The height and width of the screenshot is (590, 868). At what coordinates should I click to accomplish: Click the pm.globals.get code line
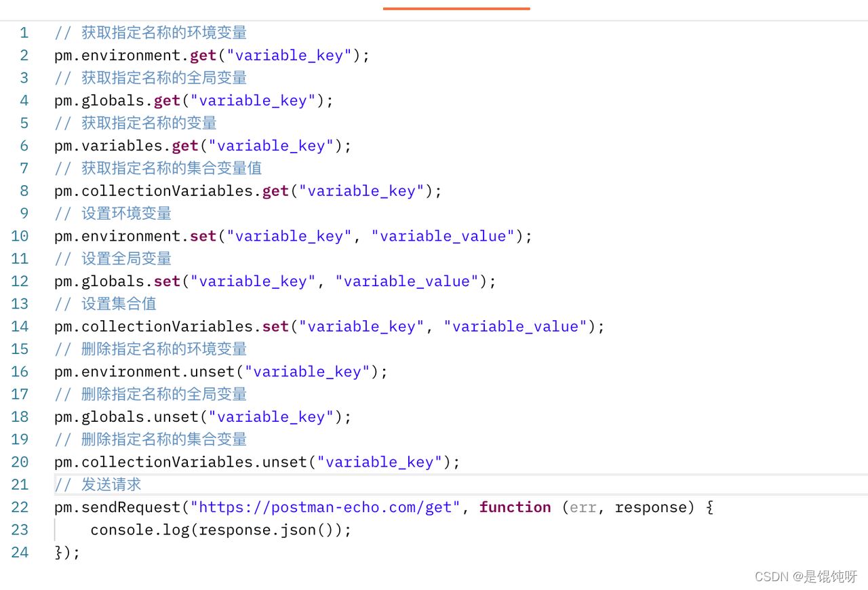click(x=194, y=100)
